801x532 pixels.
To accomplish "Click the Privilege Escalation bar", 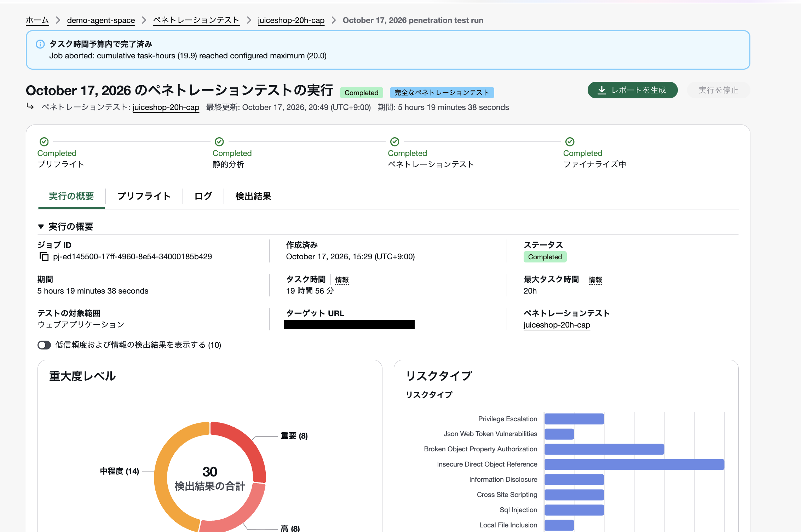I will (574, 419).
